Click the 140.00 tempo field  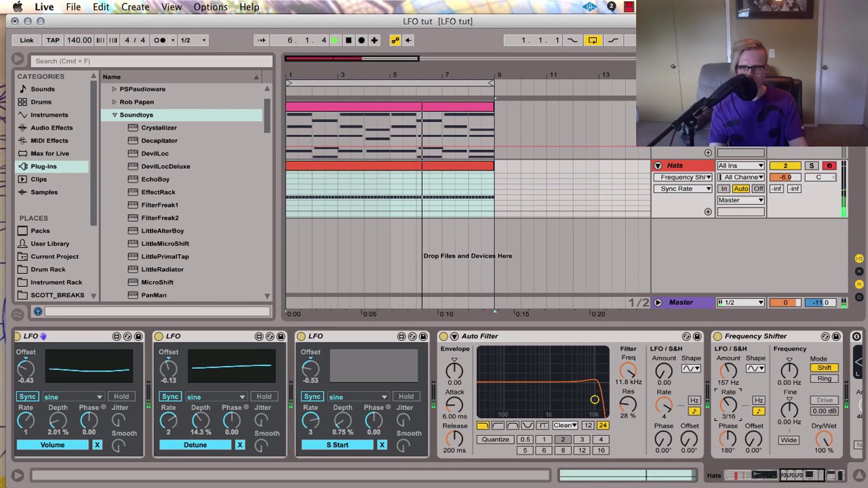pyautogui.click(x=79, y=40)
